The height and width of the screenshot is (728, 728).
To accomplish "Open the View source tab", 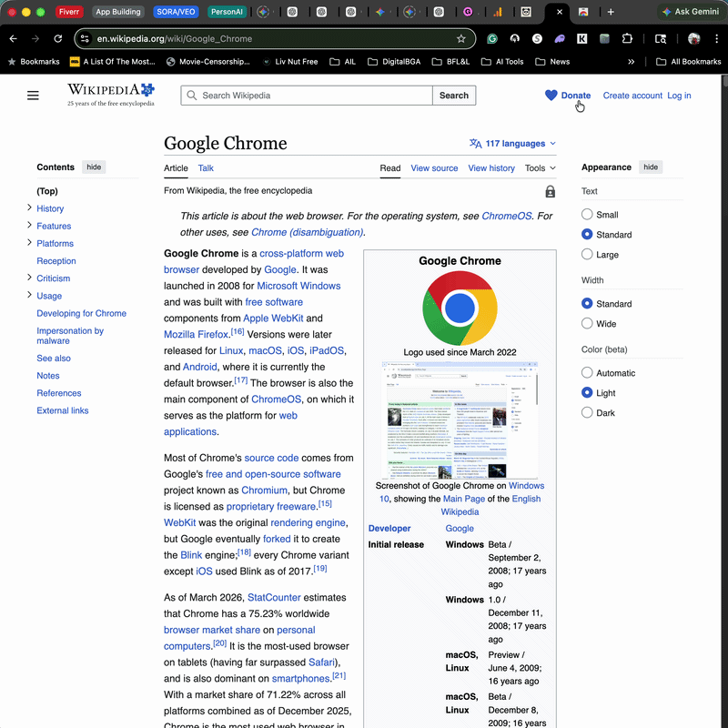I will (434, 168).
